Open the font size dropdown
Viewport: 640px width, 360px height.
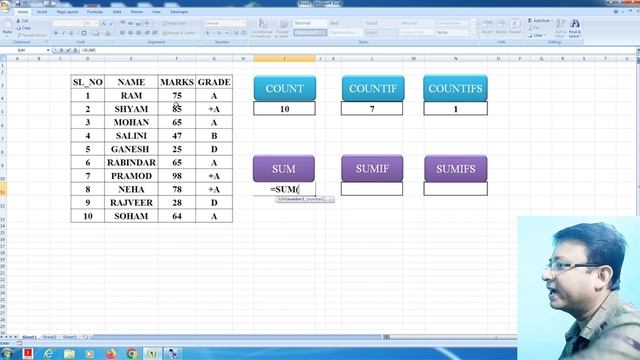(x=96, y=23)
